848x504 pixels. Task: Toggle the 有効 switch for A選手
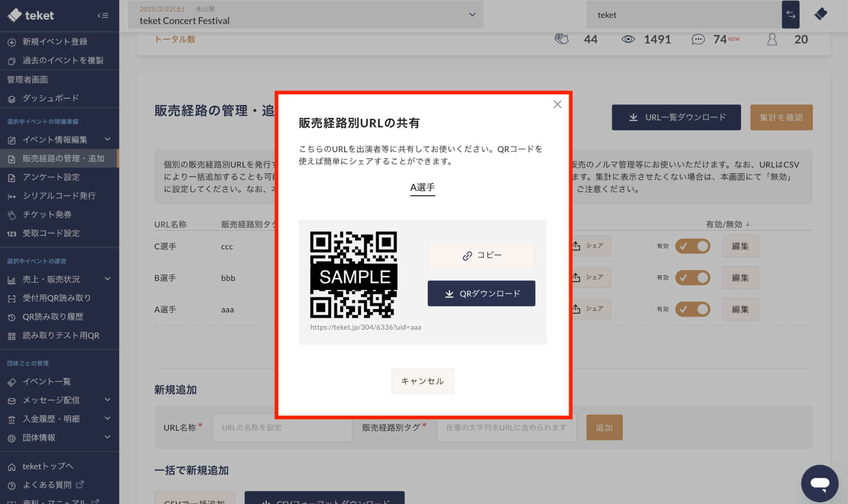pos(692,309)
